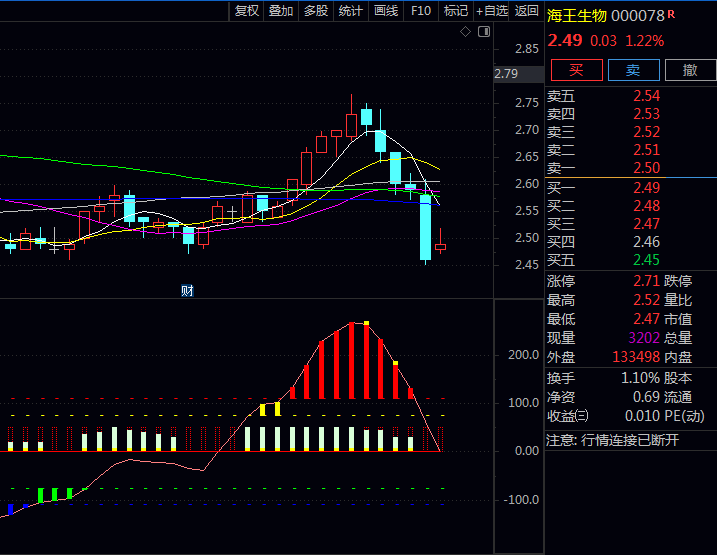Activate the 画线 drawing line tool
Screen dimensions: 717x555
point(386,11)
